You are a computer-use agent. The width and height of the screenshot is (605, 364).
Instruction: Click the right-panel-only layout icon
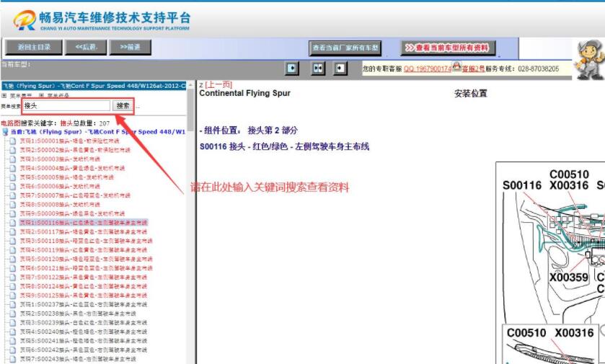tap(340, 68)
